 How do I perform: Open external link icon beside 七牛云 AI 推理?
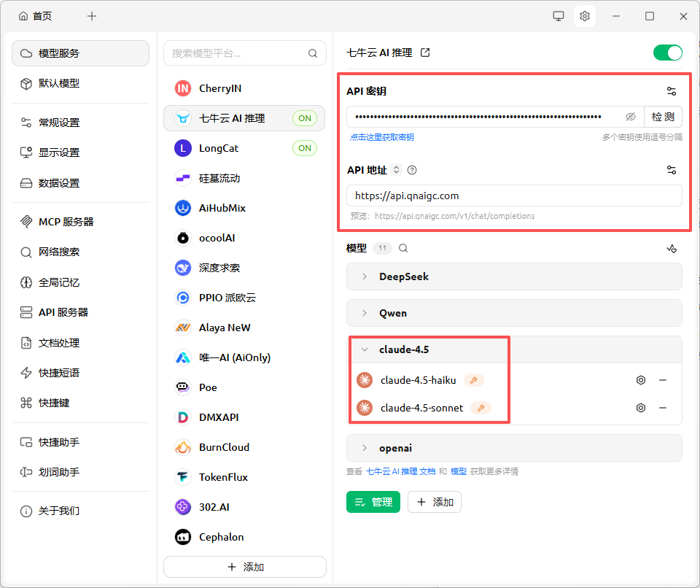426,53
